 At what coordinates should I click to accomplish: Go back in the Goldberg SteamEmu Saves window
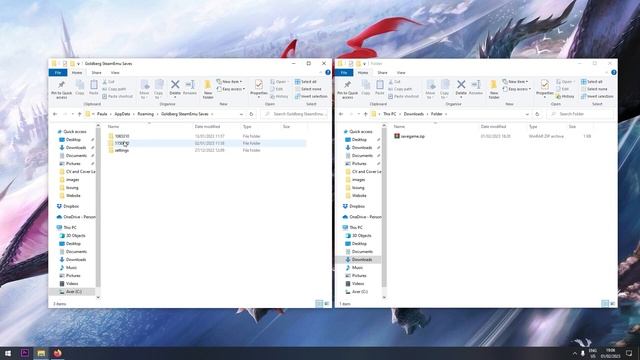[x=55, y=114]
